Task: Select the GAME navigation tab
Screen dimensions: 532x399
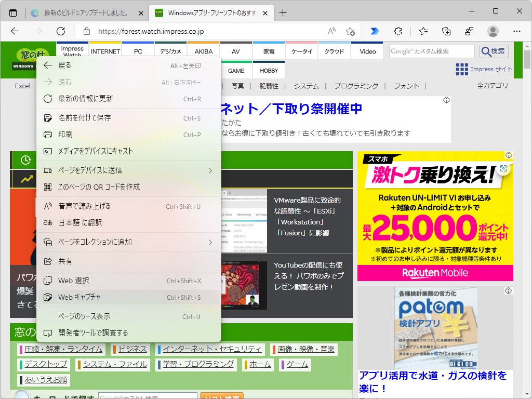Action: coord(236,70)
